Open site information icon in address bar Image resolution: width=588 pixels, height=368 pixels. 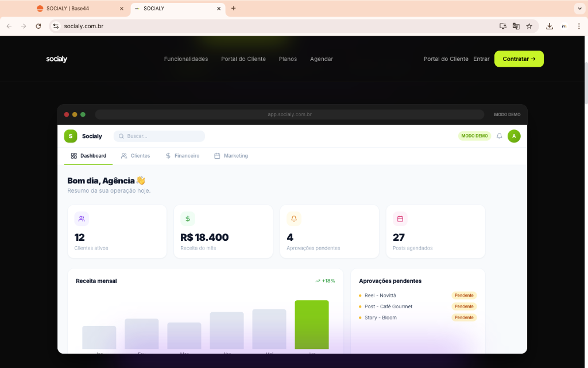point(56,26)
